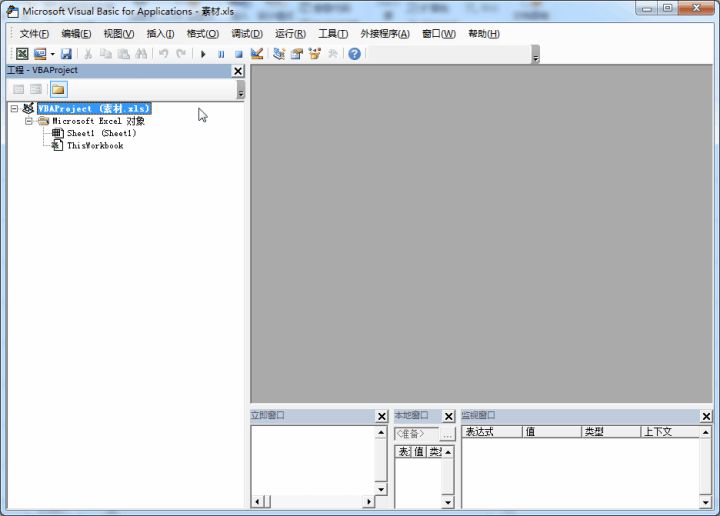Click the Find binoculars icon

(141, 54)
